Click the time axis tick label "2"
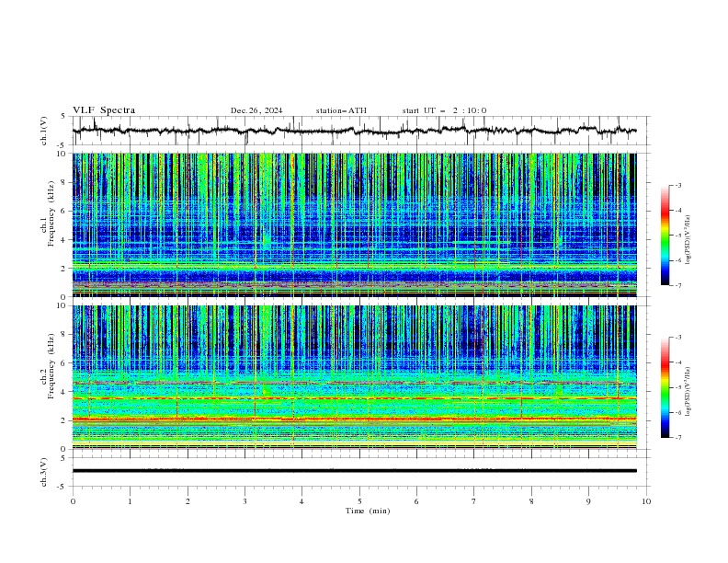 [188, 501]
